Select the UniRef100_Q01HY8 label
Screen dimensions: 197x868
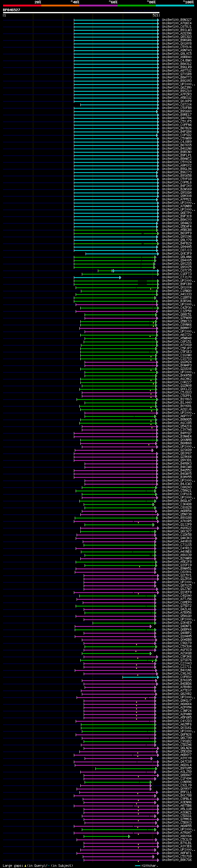tap(177, 43)
